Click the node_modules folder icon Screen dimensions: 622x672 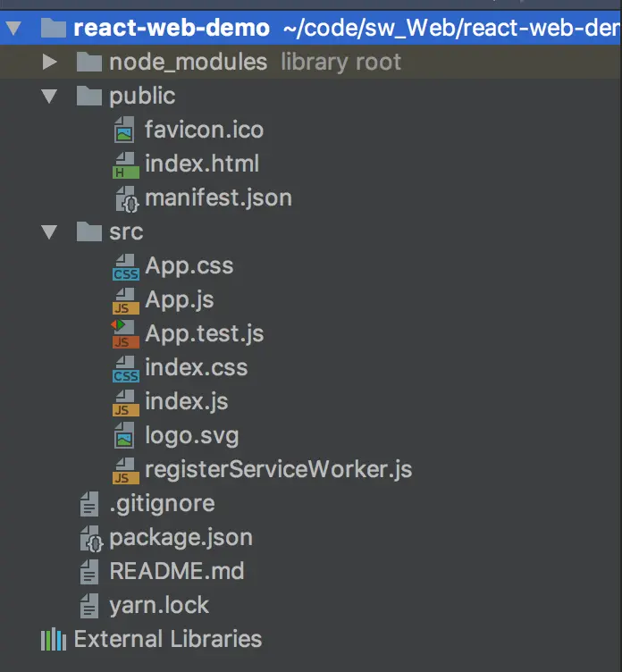click(89, 63)
